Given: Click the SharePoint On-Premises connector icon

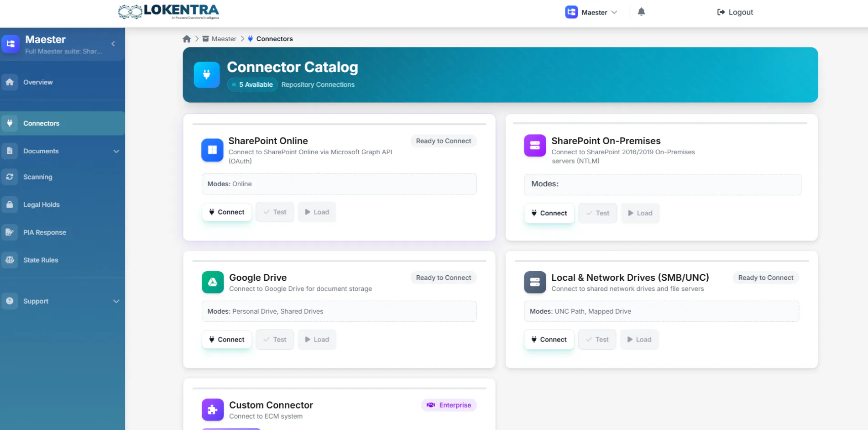Looking at the screenshot, I should (535, 146).
